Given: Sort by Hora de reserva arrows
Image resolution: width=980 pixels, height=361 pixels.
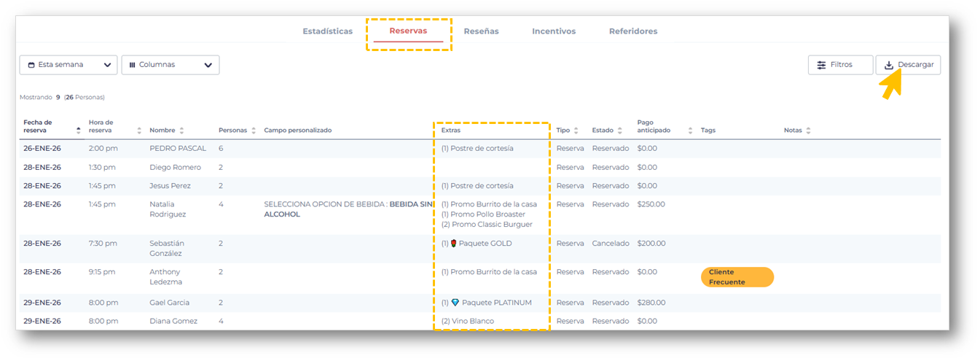Looking at the screenshot, I should (x=139, y=130).
